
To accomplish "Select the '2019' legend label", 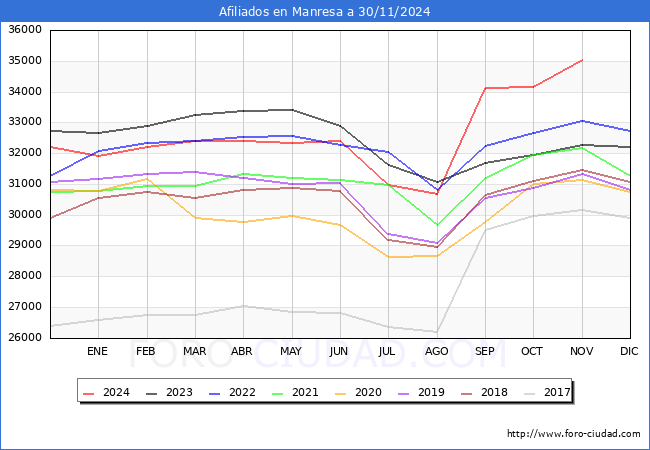I will [x=431, y=392].
